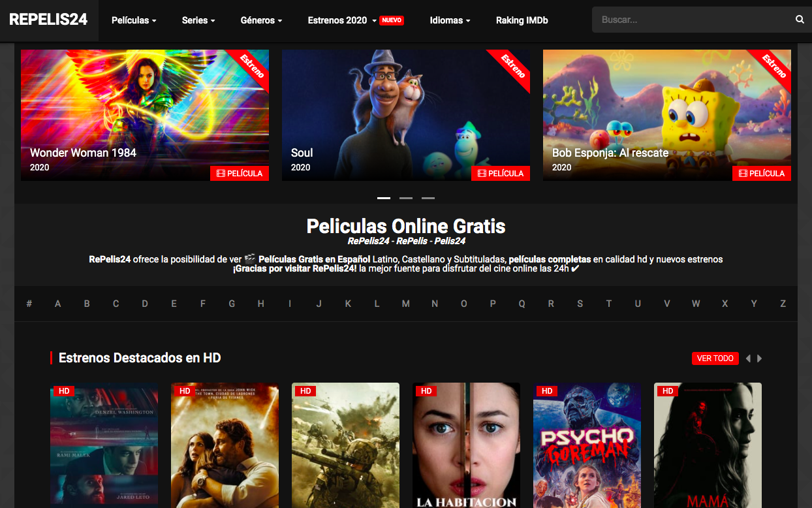The width and height of the screenshot is (812, 508).
Task: Click the PELÍCULA badge on Soul
Action: point(501,174)
